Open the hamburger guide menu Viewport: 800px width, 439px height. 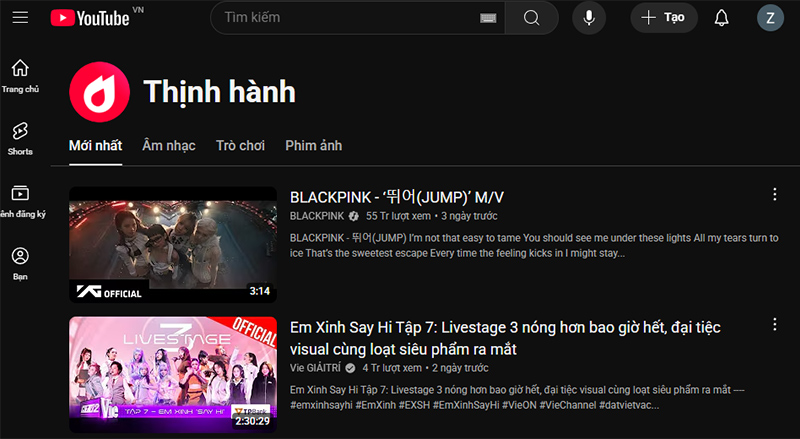(x=20, y=17)
